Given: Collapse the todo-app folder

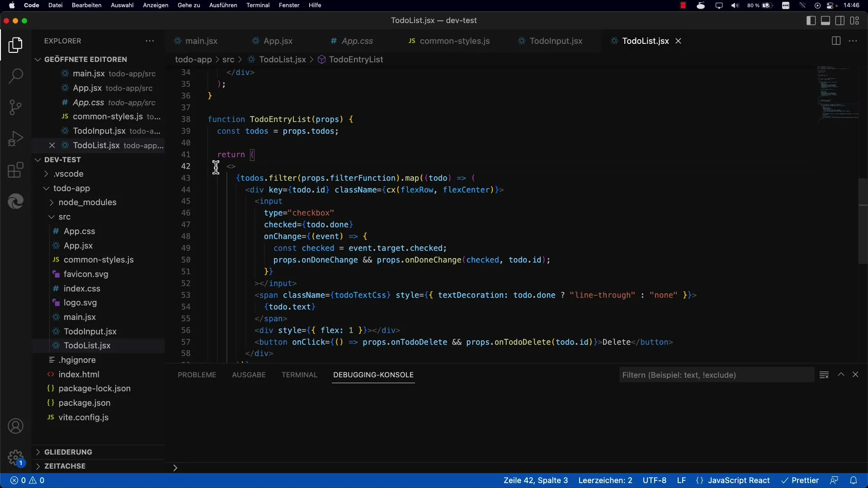Looking at the screenshot, I should [x=71, y=188].
